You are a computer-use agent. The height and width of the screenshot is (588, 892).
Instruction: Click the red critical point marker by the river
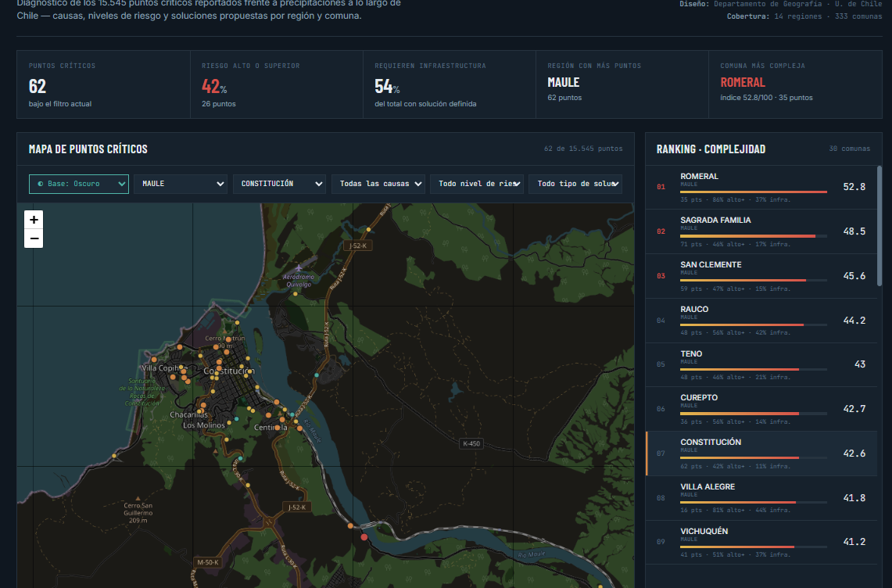point(364,536)
